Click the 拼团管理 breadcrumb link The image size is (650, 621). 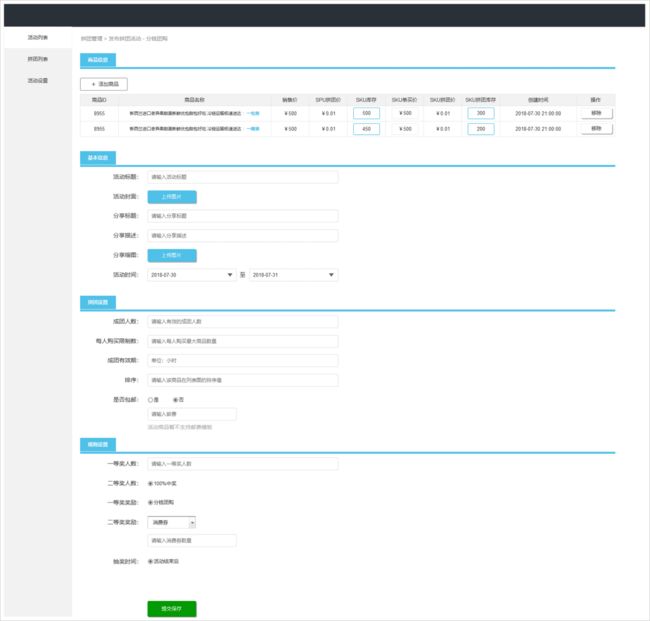click(x=91, y=39)
